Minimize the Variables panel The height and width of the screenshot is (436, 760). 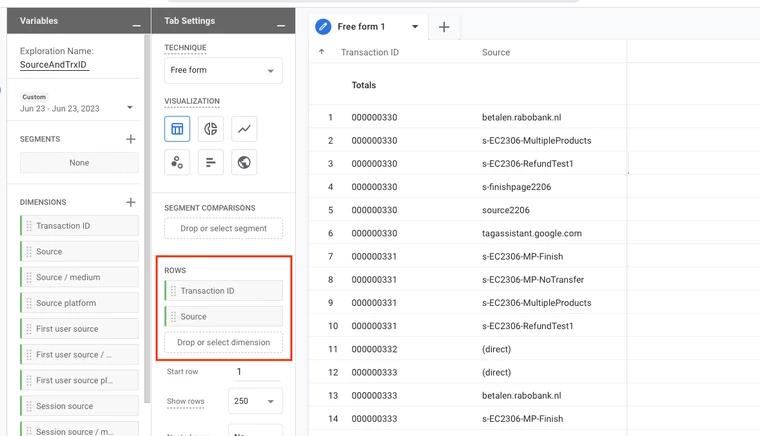(x=136, y=25)
